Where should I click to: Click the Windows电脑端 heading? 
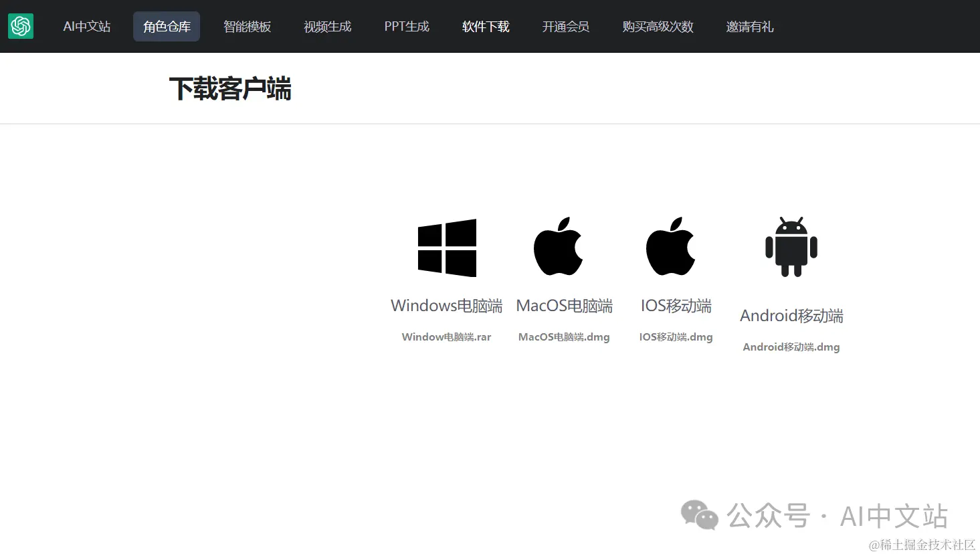pyautogui.click(x=447, y=306)
